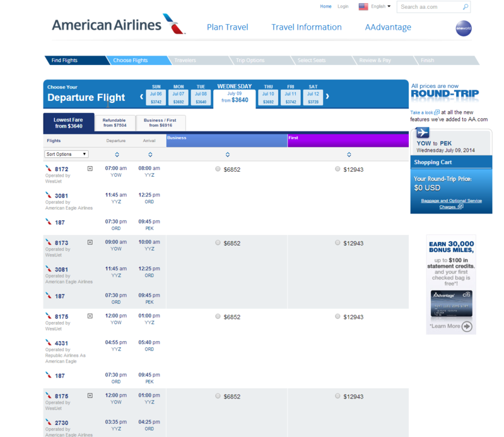Screen dimensions: 504x437
Task: Go to previous week with left arrow
Action: 142,97
